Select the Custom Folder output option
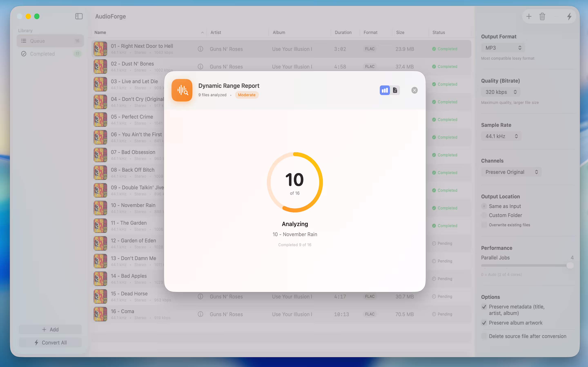Image resolution: width=588 pixels, height=367 pixels. (484, 215)
